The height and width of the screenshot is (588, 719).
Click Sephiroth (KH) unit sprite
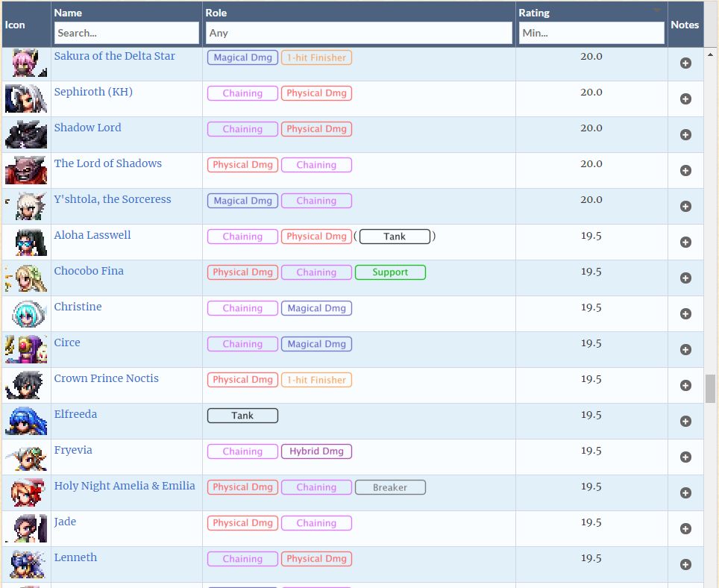pos(26,98)
